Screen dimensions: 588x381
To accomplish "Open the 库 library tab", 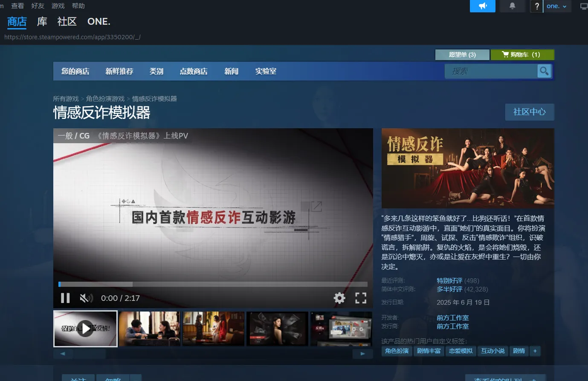I will [x=42, y=21].
